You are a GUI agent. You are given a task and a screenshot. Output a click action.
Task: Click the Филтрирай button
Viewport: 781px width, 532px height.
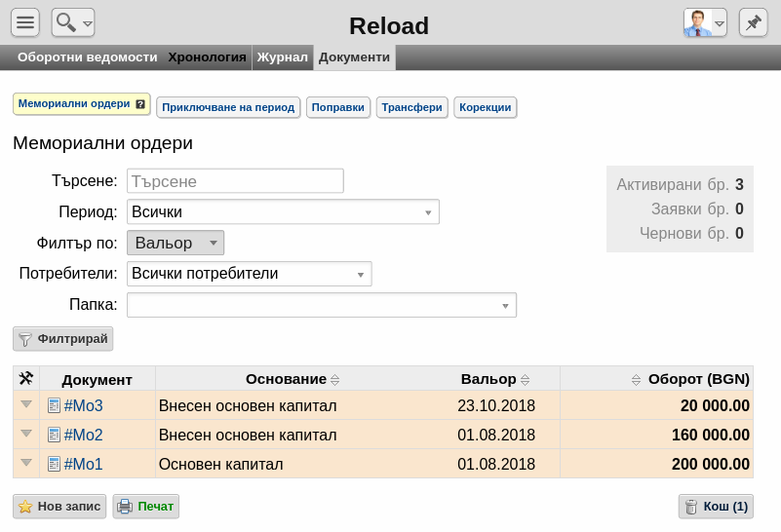(x=62, y=339)
